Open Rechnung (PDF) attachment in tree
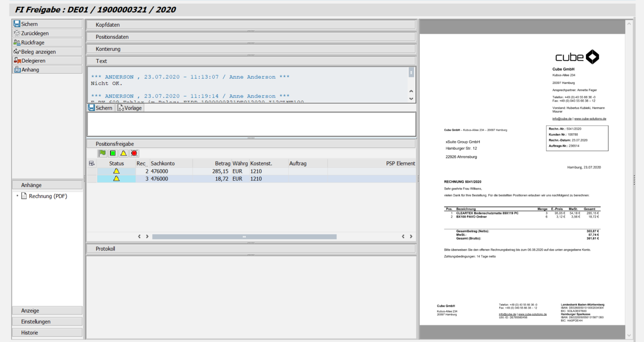The image size is (644, 342). pos(48,196)
